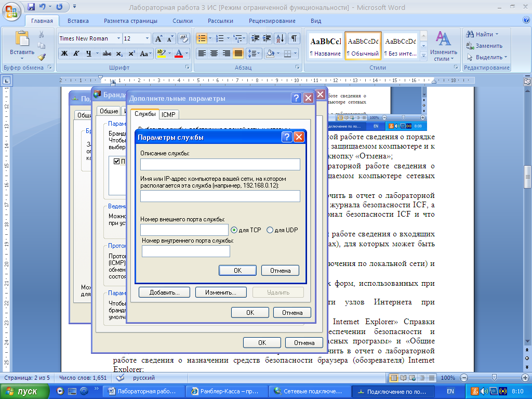532x399 pixels.
Task: Click the Добавить... button
Action: coord(165,292)
